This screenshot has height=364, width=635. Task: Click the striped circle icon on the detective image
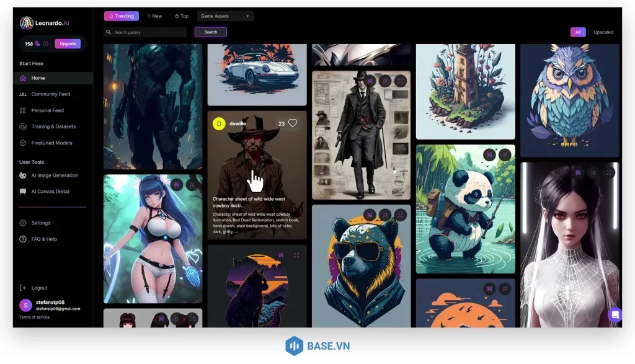coord(384,81)
